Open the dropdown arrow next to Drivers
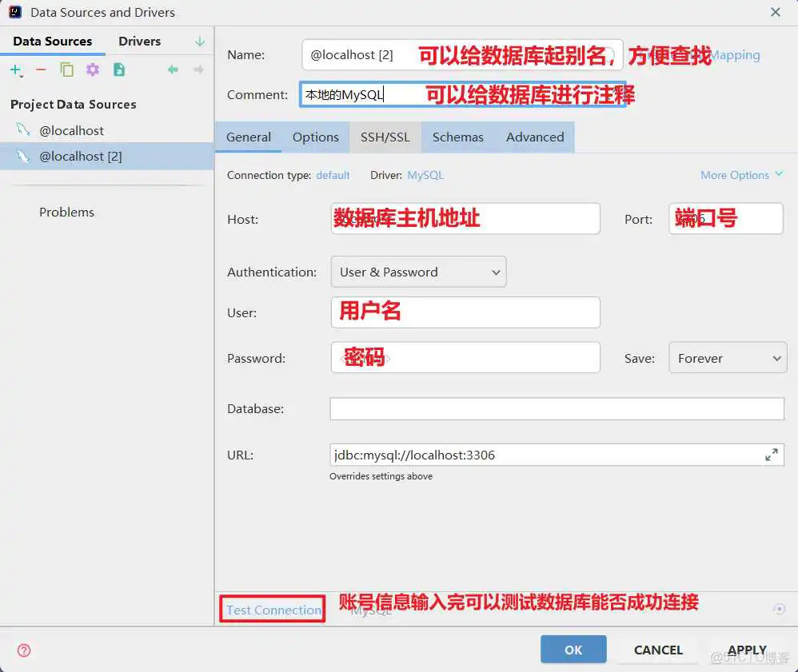Viewport: 798px width, 672px height. coord(198,41)
